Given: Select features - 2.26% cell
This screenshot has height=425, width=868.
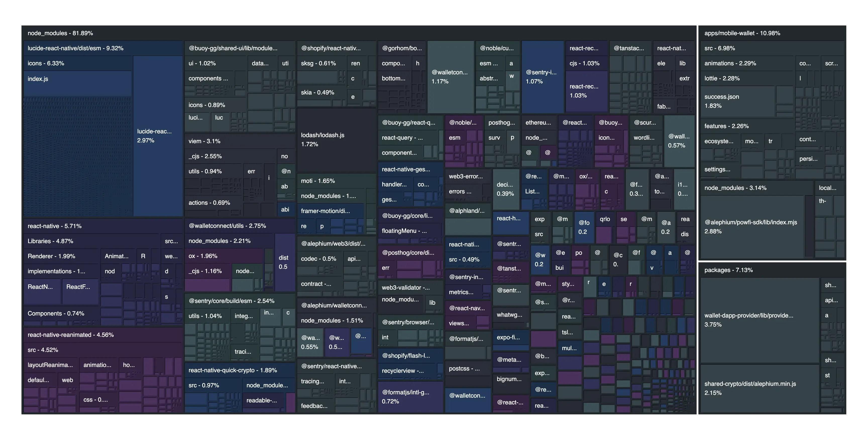Looking at the screenshot, I should 747,126.
